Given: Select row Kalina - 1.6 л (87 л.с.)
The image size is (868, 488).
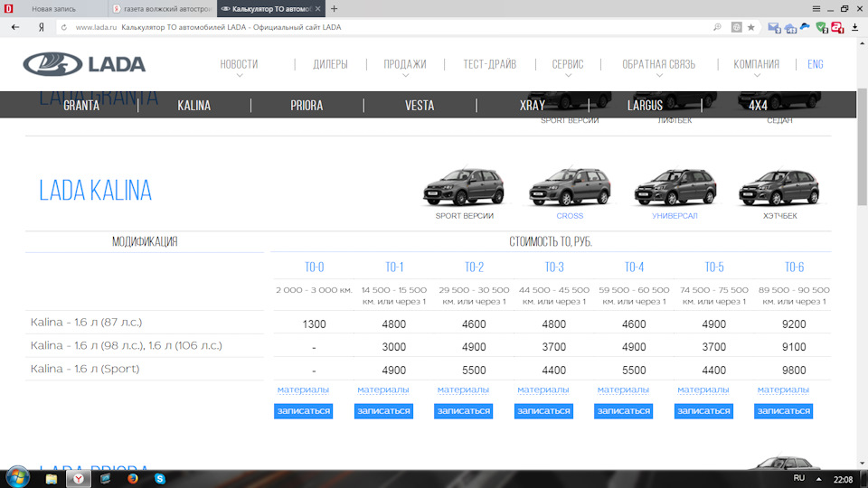Looking at the screenshot, I should [x=428, y=323].
